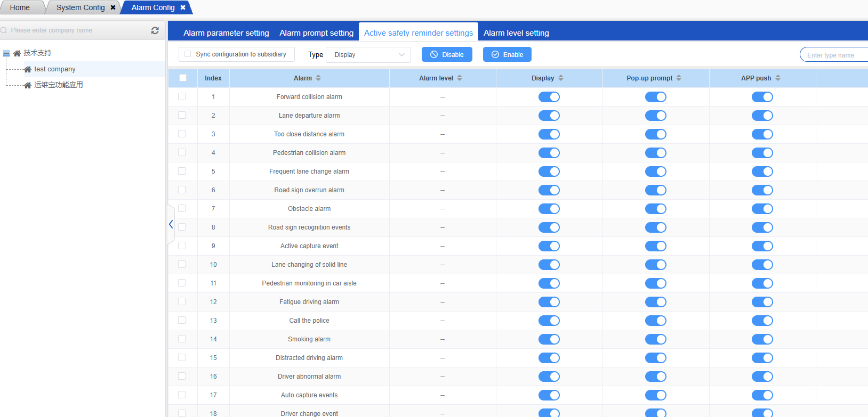
Task: Open the Alarm level setting tab
Action: (516, 33)
